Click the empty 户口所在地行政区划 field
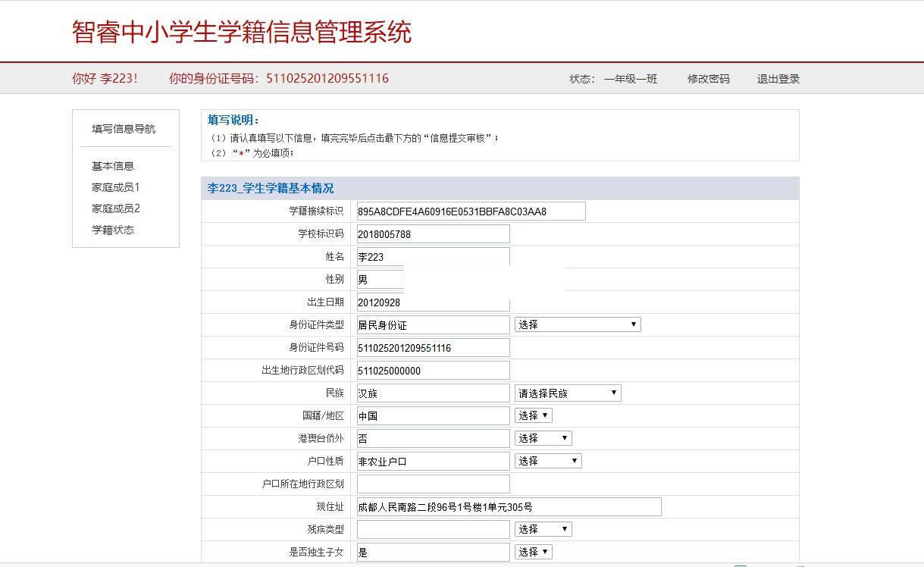 432,483
